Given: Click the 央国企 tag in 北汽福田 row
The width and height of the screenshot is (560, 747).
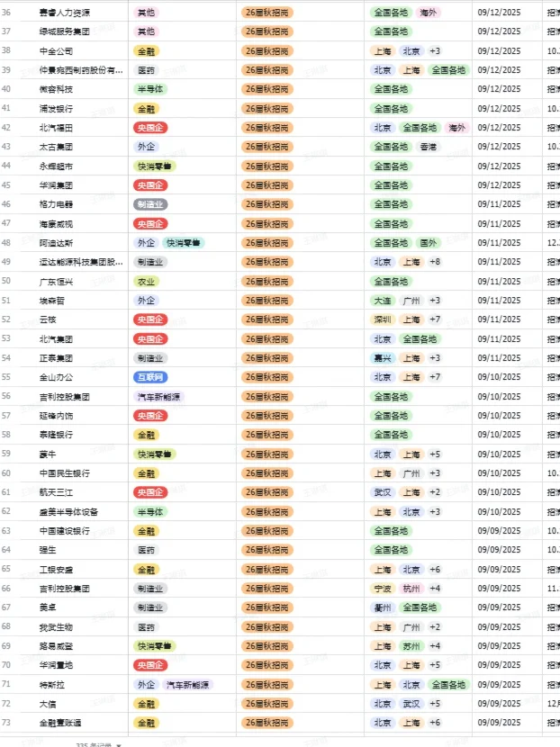Looking at the screenshot, I should tap(150, 128).
